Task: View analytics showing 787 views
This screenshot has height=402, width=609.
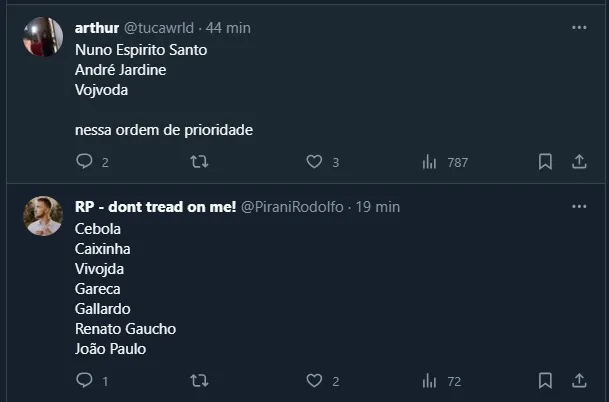Action: tap(431, 162)
